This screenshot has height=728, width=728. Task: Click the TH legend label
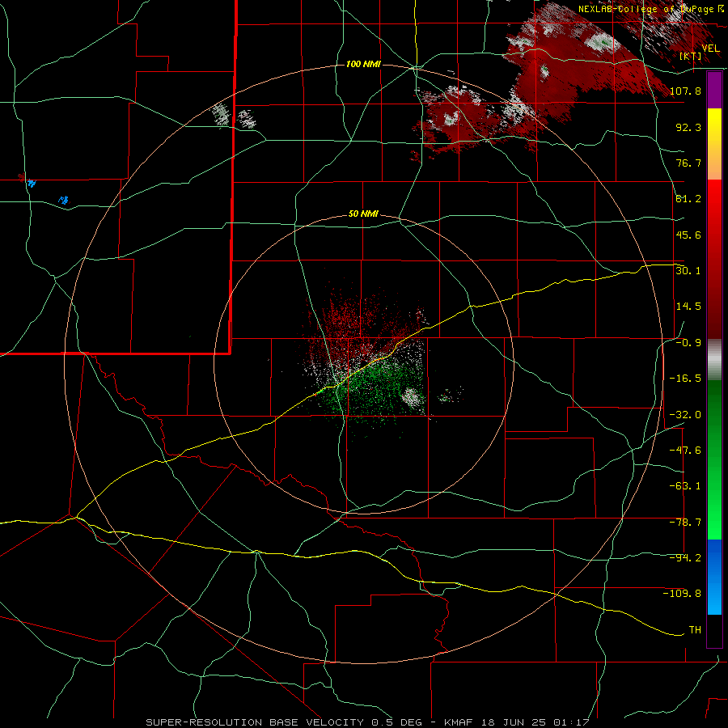(695, 630)
